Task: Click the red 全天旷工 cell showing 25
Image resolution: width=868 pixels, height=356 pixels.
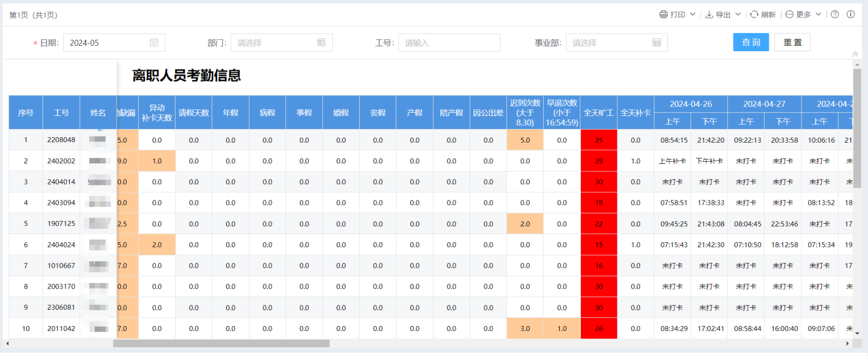Action: 598,140
